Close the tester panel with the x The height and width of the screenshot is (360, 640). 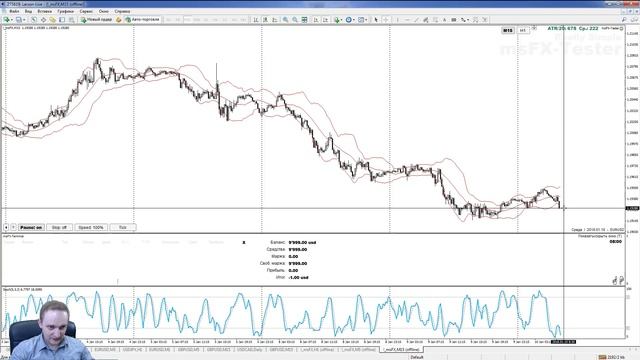point(244,242)
